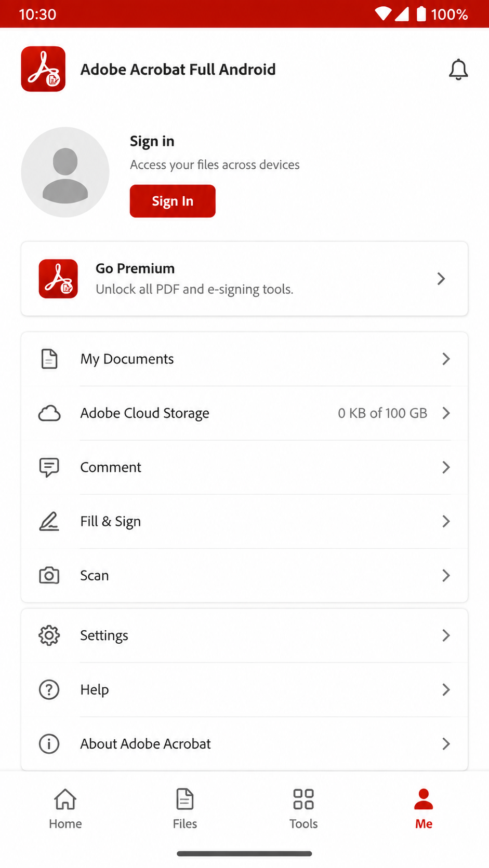Tap the "Sign in" heading text
The height and width of the screenshot is (868, 489).
tap(152, 141)
